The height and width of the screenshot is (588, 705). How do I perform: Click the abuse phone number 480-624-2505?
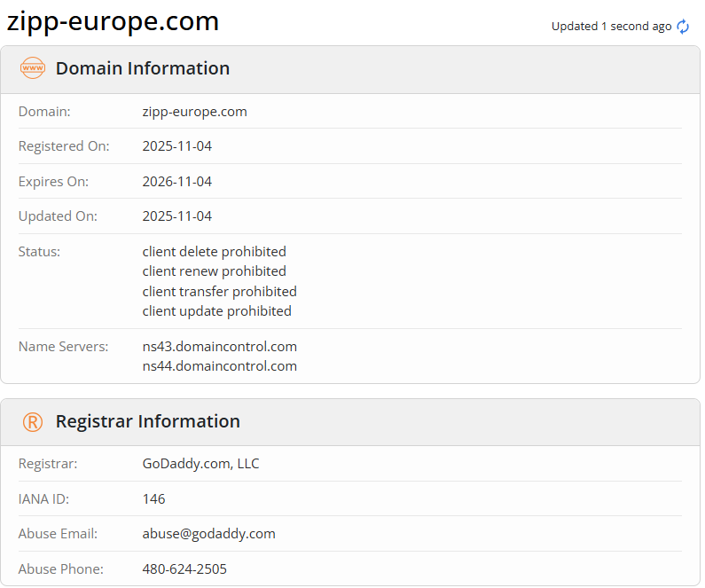[184, 569]
